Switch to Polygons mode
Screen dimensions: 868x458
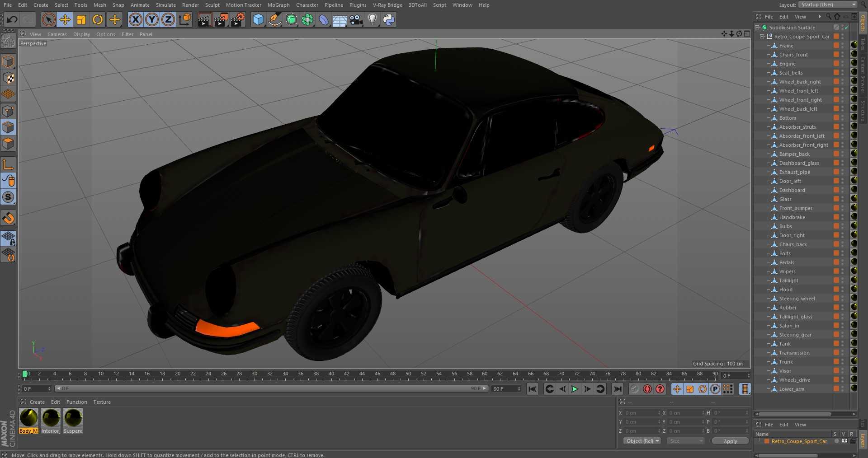coord(8,144)
